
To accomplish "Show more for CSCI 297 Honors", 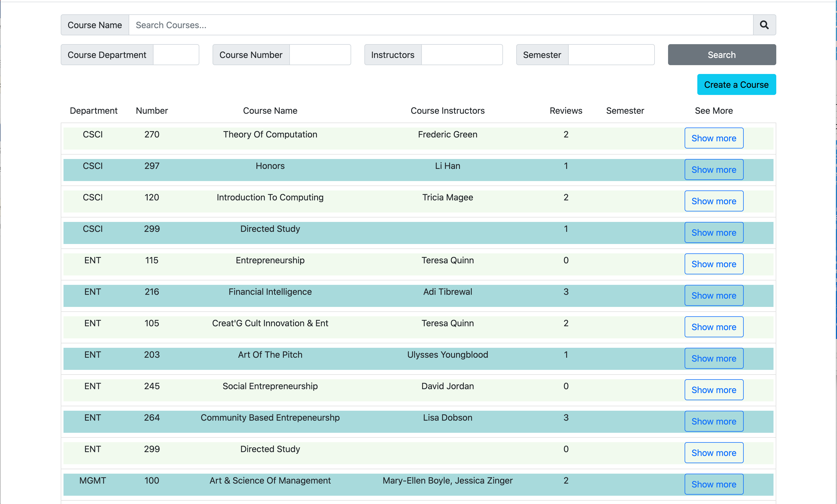I will point(714,169).
